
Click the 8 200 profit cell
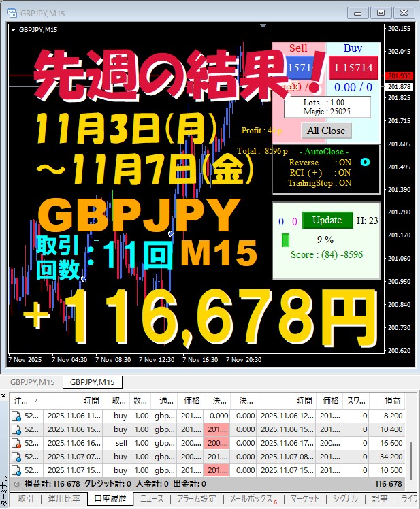pyautogui.click(x=387, y=416)
